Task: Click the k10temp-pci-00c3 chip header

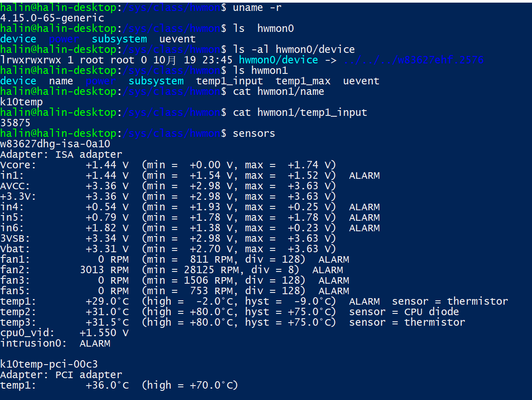Action: [49, 364]
